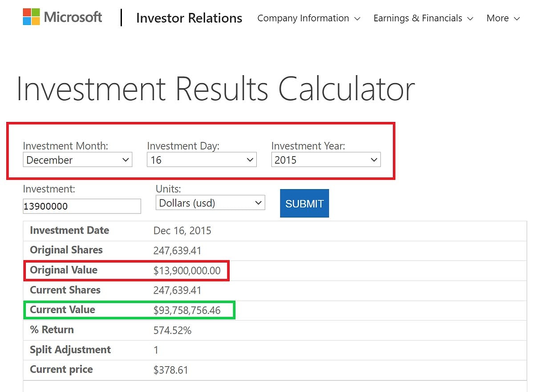Open the Investment Day dropdown showing 16

coord(201,160)
